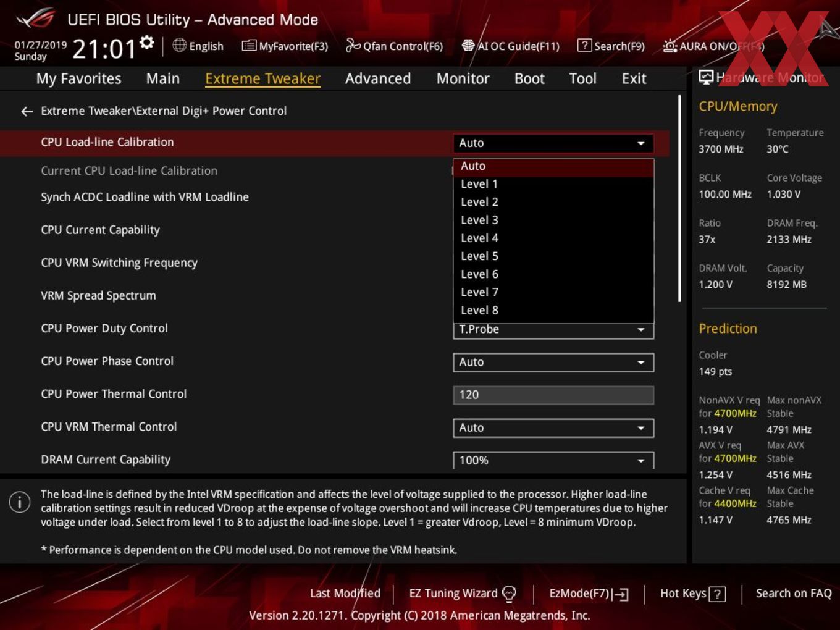Click the ROG logo in header
Viewport: 840px width, 630px height.
coord(36,18)
